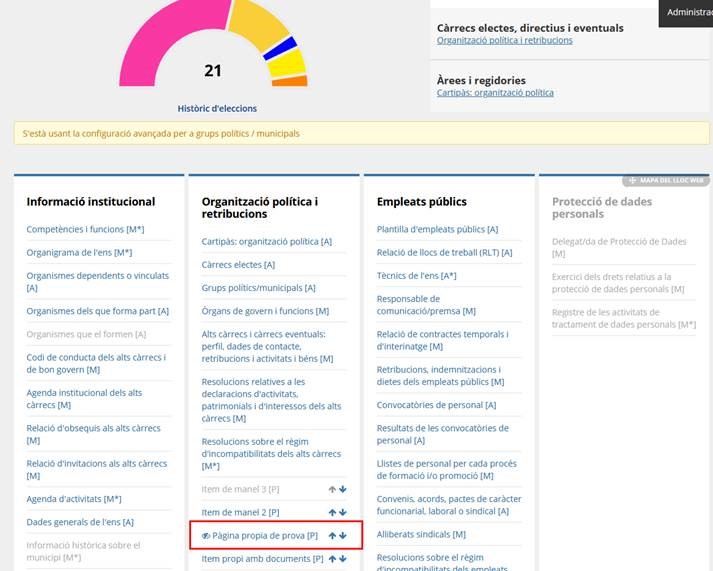This screenshot has height=571, width=713.
Task: Click up arrow for 'Item de manel 2'
Action: tap(332, 512)
